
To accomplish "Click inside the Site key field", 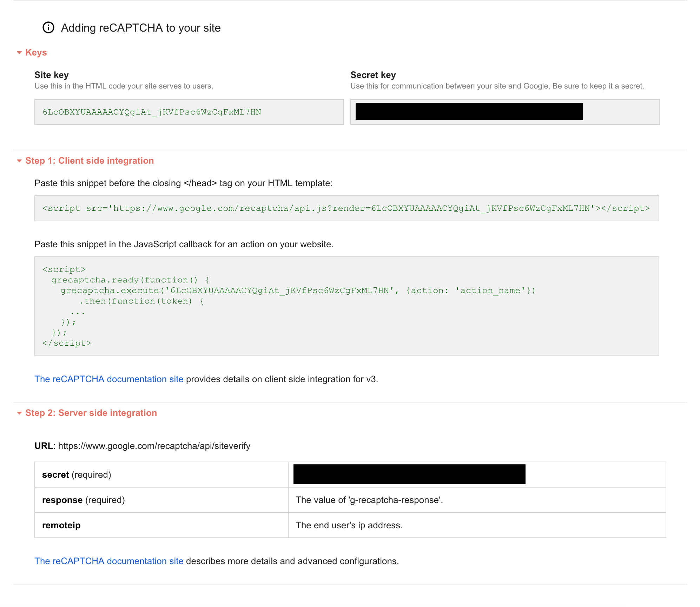I will tap(189, 112).
